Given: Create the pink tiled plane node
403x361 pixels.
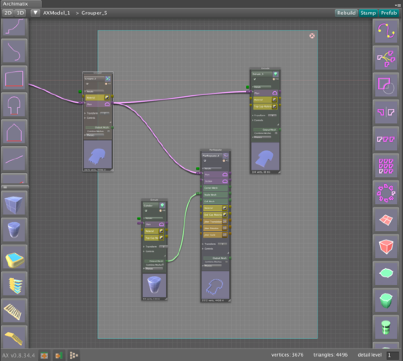Looking at the screenshot, I should pos(386,220).
